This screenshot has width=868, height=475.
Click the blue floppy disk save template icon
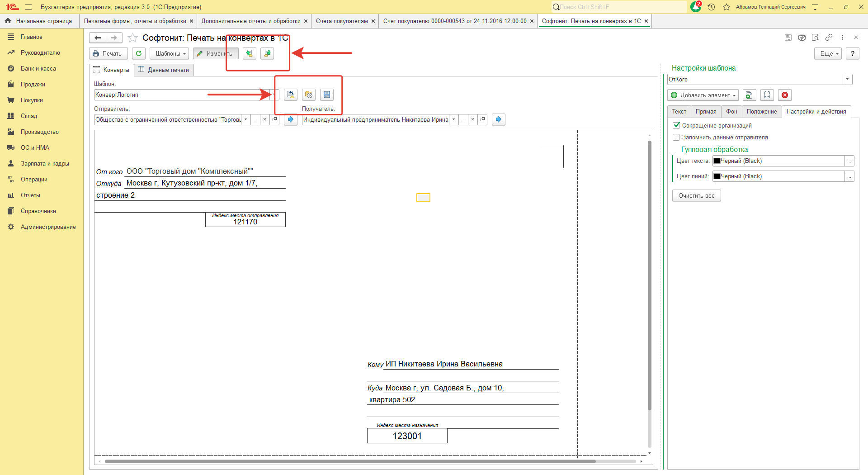pyautogui.click(x=326, y=95)
